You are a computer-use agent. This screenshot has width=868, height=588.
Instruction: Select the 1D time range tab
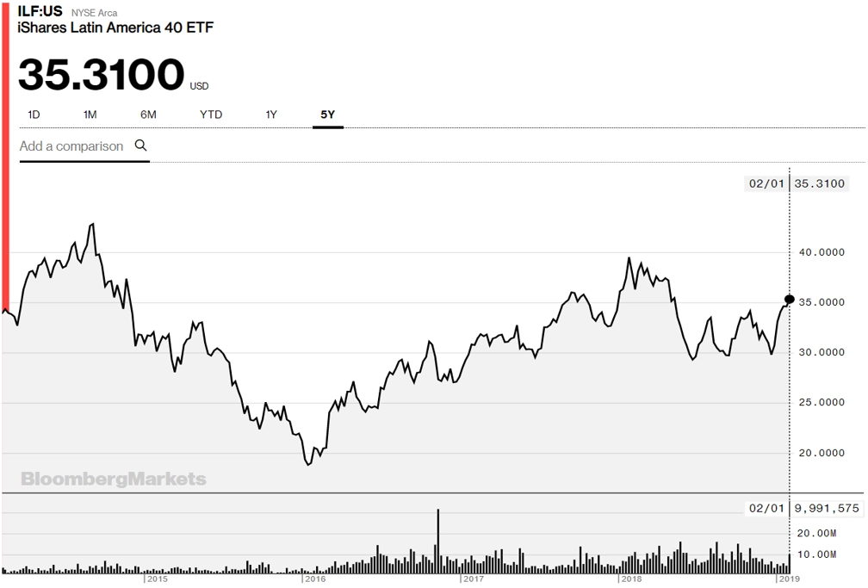[34, 115]
